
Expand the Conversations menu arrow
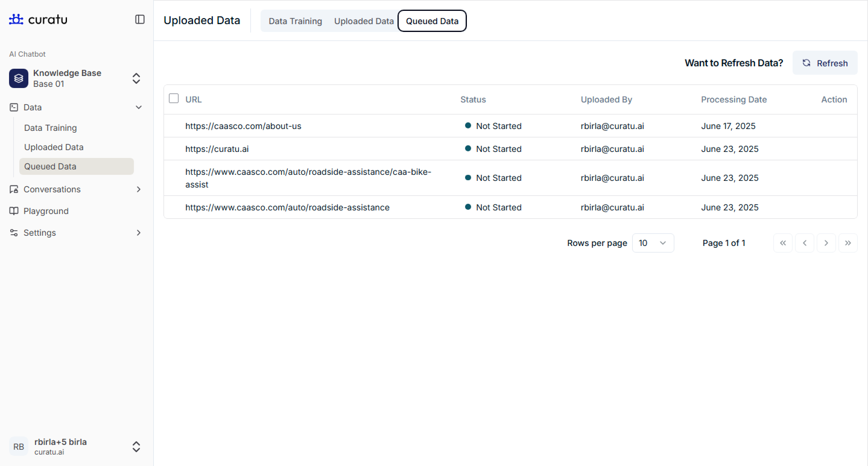pyautogui.click(x=138, y=189)
